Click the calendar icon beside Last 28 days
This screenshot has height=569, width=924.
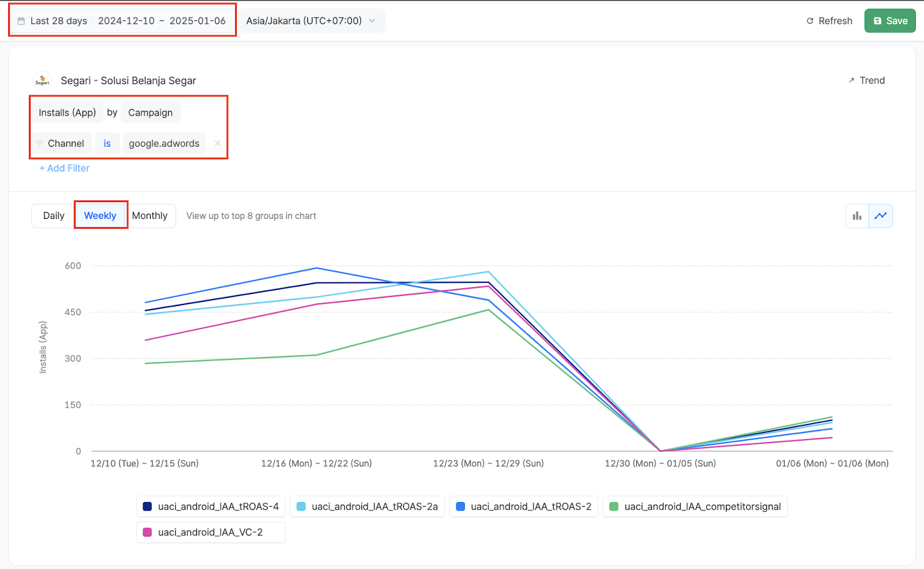tap(21, 21)
